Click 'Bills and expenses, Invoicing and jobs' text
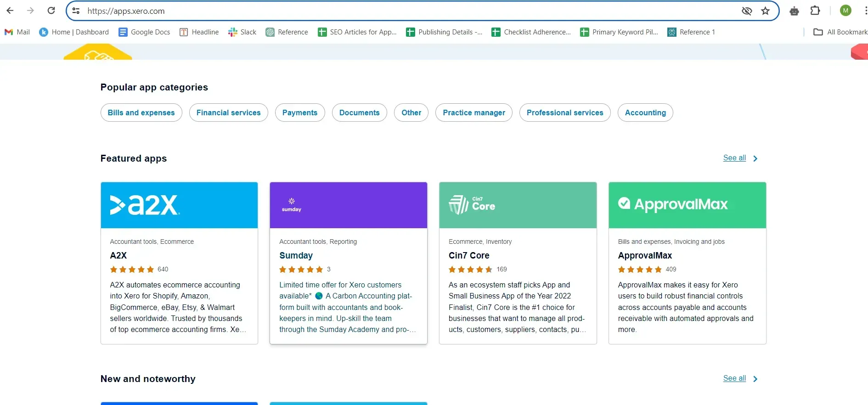This screenshot has width=868, height=405. coord(671,242)
